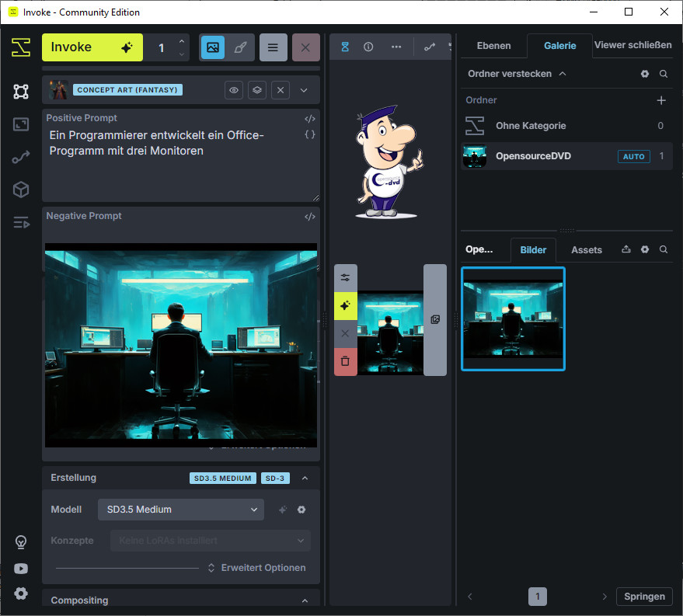Increase the iterations count stepper

click(182, 42)
